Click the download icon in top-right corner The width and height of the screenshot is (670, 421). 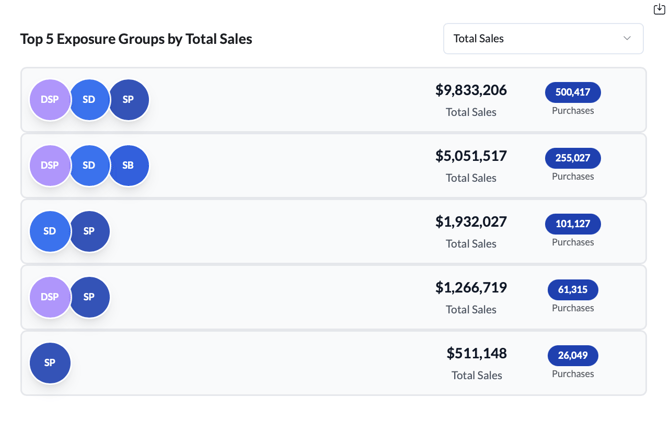[659, 9]
